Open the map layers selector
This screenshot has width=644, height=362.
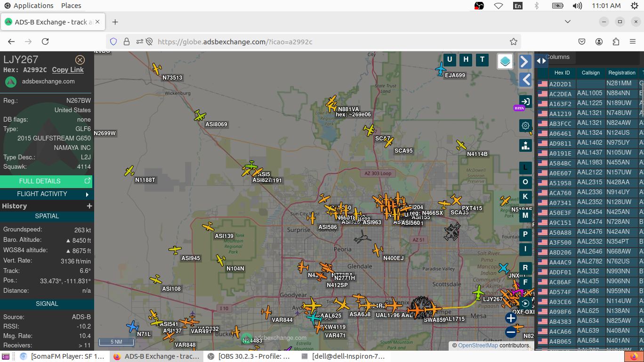pos(505,61)
